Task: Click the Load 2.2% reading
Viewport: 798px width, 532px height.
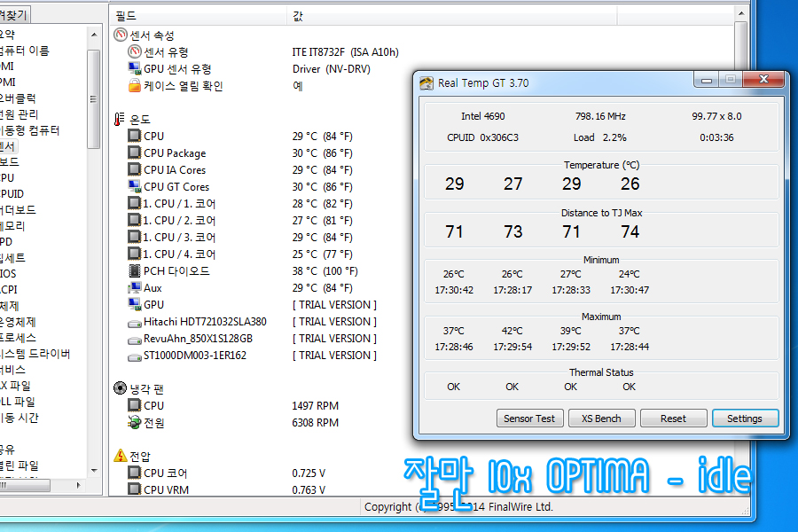Action: tap(600, 137)
